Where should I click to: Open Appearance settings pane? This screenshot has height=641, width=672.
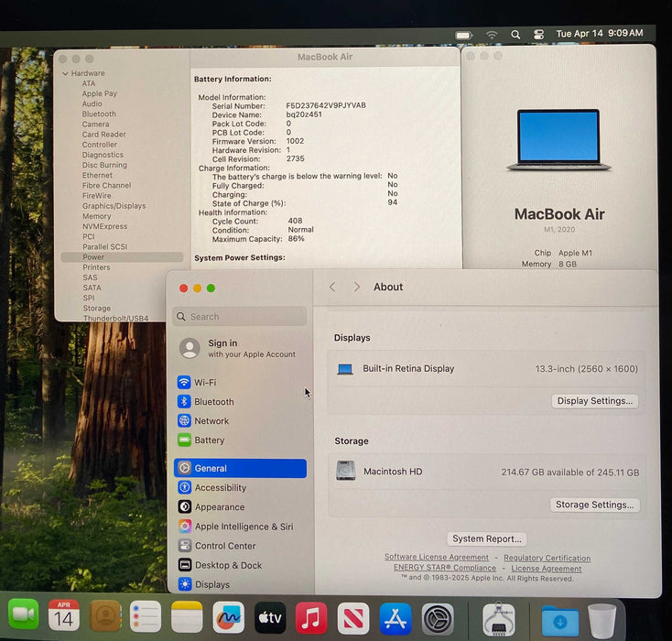[x=240, y=506]
